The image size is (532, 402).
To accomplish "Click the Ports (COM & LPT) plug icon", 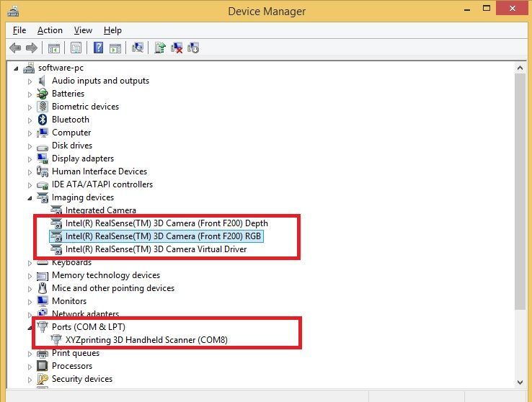I will pos(43,327).
